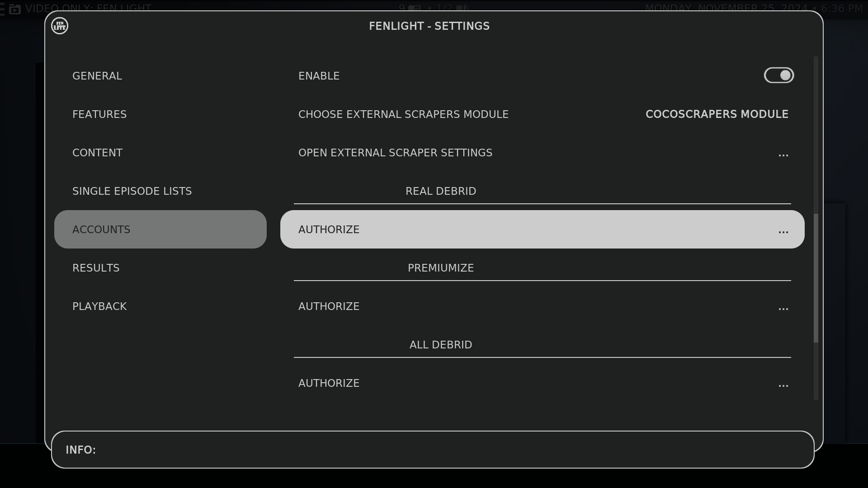
Task: Click ellipsis in All Debrid Authorize row
Action: coord(783,385)
